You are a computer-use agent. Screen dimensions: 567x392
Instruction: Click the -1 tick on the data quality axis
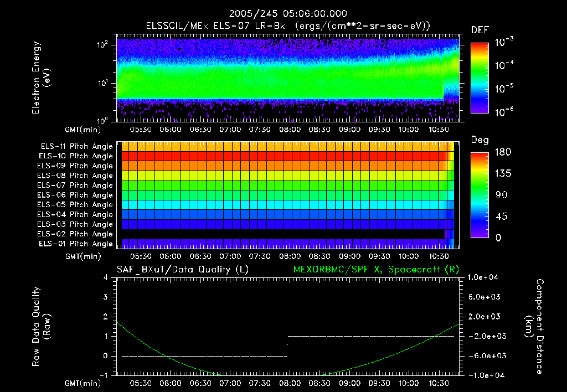104,375
